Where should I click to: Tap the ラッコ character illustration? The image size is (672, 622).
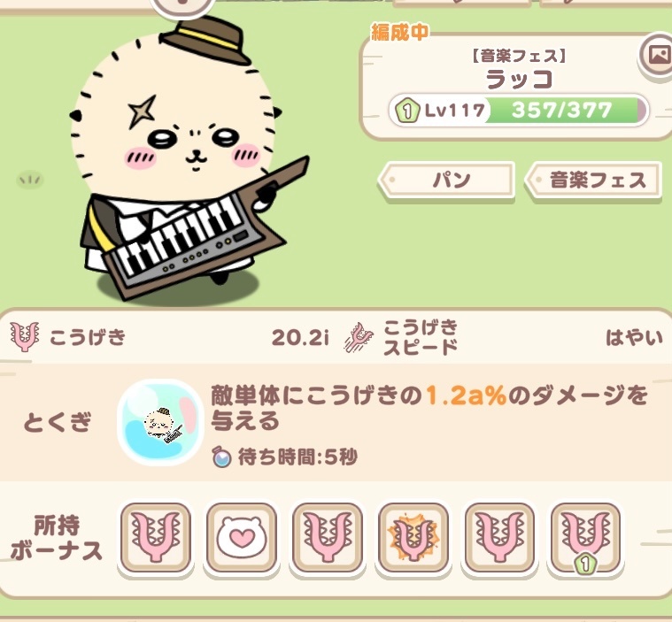[x=189, y=158]
